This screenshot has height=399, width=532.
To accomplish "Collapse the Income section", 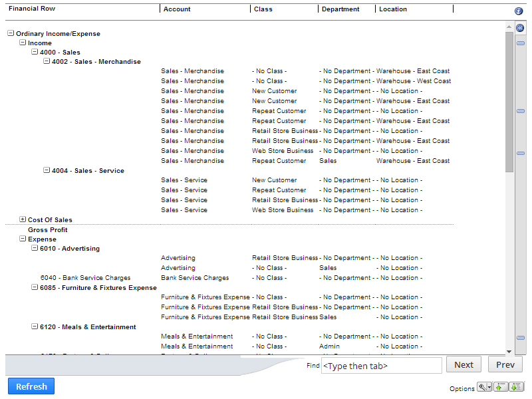I will [x=23, y=43].
